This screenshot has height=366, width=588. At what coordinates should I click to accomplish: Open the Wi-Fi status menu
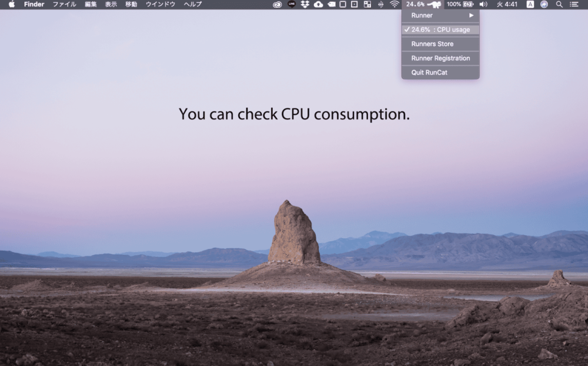(394, 5)
